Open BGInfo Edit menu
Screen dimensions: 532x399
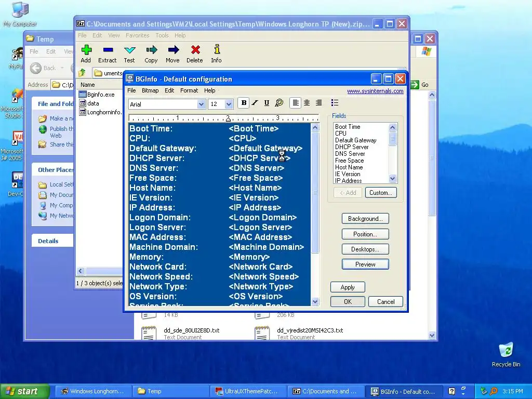(169, 90)
